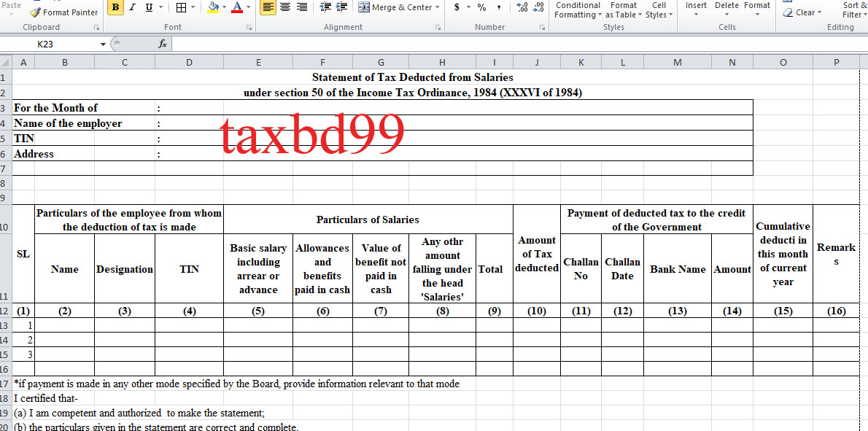Select Merge & Center
Image resolution: width=868 pixels, height=431 pixels.
(394, 7)
